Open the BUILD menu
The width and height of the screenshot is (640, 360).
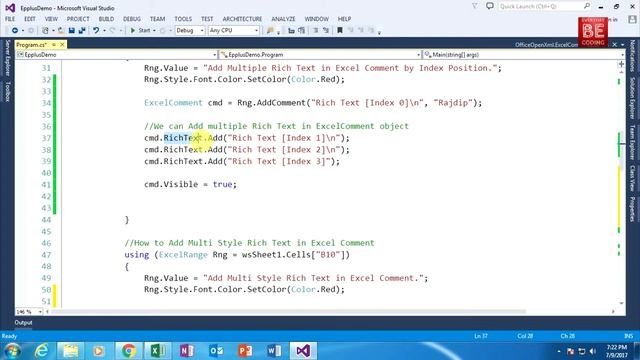click(106, 19)
